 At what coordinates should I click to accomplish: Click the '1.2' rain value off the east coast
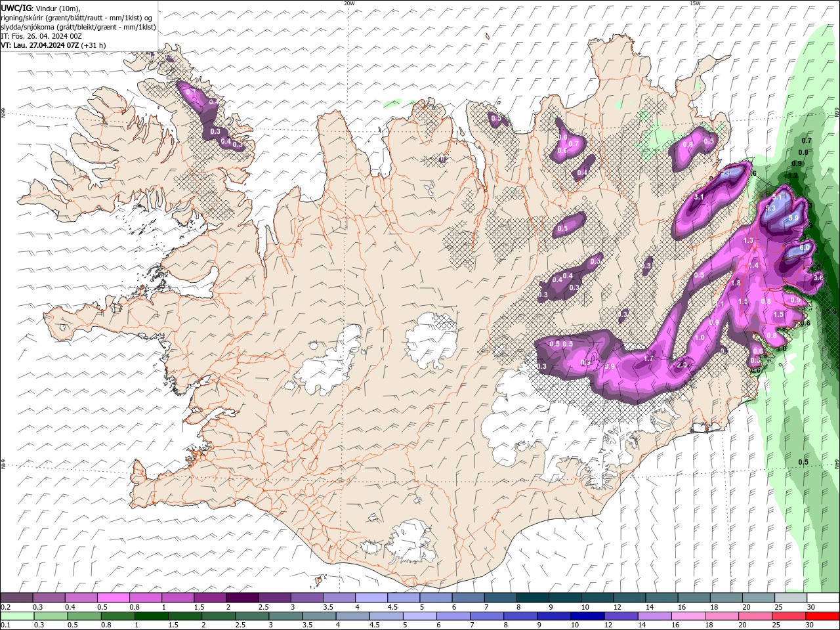coord(793,175)
